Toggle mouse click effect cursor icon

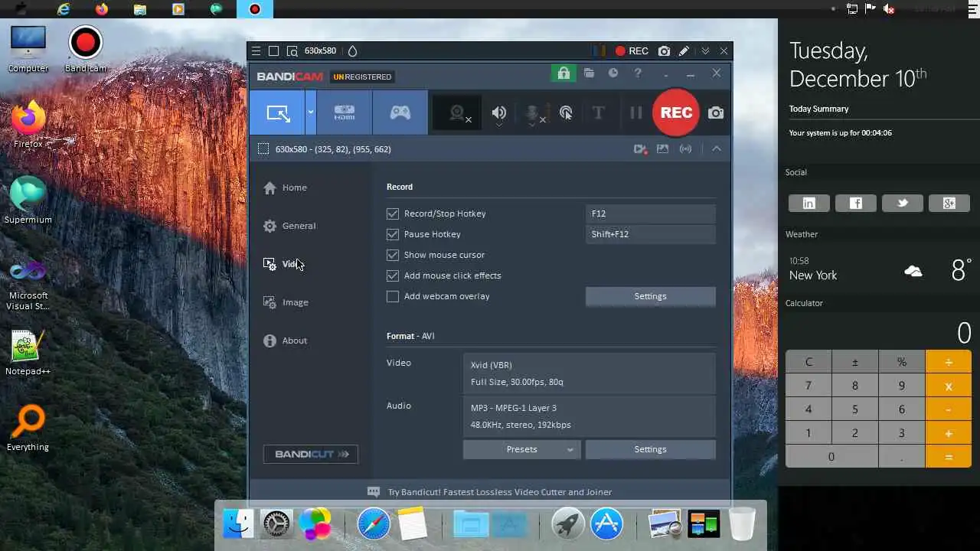click(566, 113)
